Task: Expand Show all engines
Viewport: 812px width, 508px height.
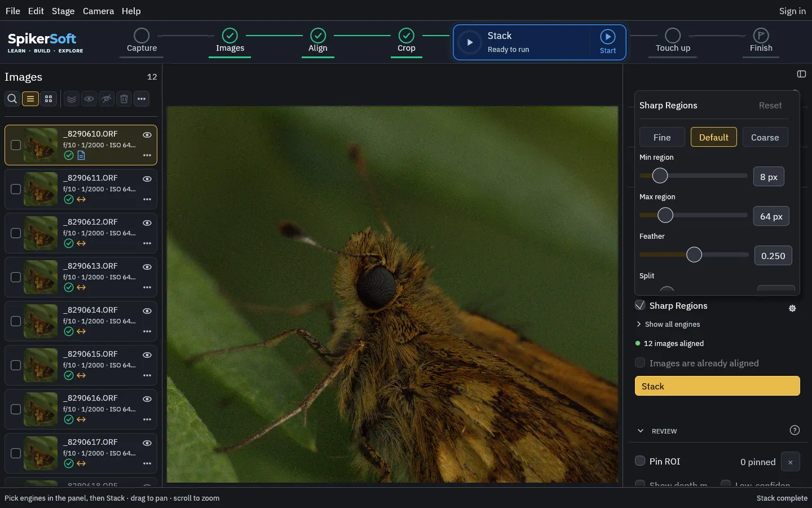Action: (668, 324)
